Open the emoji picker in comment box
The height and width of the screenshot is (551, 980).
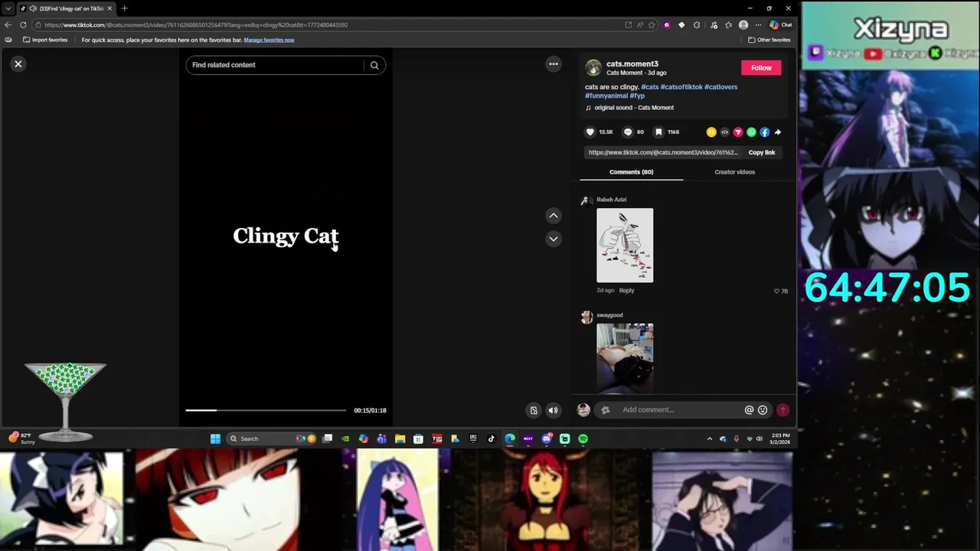pos(763,410)
